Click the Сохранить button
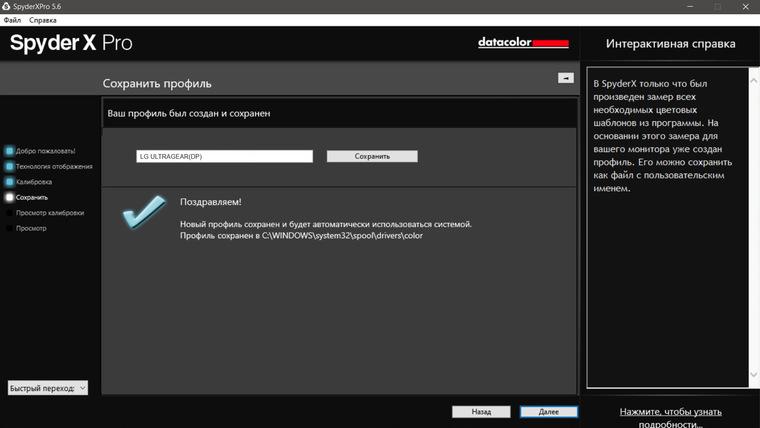Image resolution: width=760 pixels, height=428 pixels. [372, 156]
